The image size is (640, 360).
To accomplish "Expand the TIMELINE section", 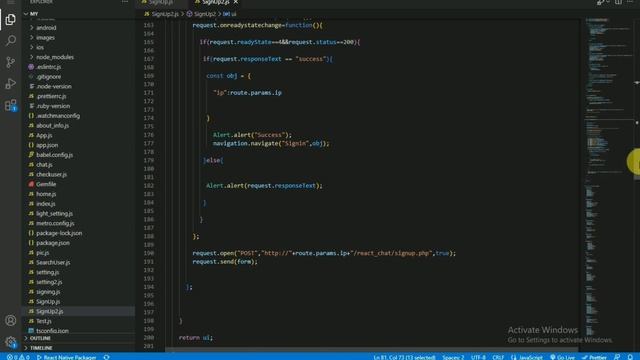I will pyautogui.click(x=41, y=348).
